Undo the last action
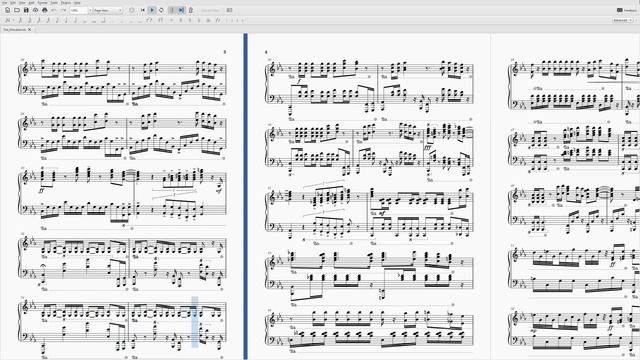640x360 pixels. click(x=54, y=10)
